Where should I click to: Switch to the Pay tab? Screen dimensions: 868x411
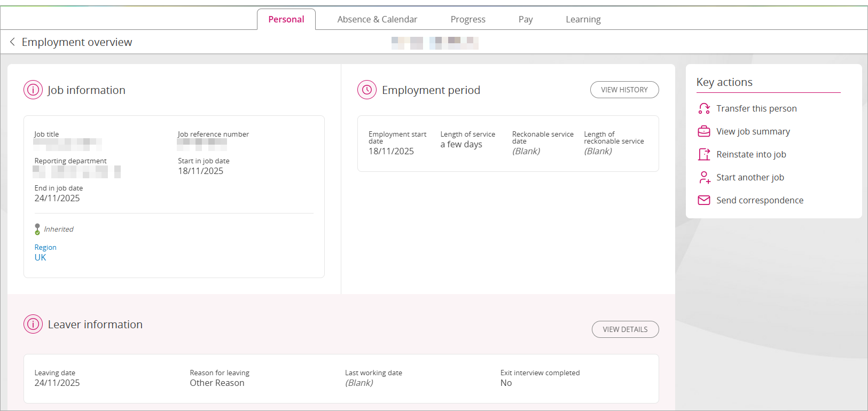coord(526,19)
